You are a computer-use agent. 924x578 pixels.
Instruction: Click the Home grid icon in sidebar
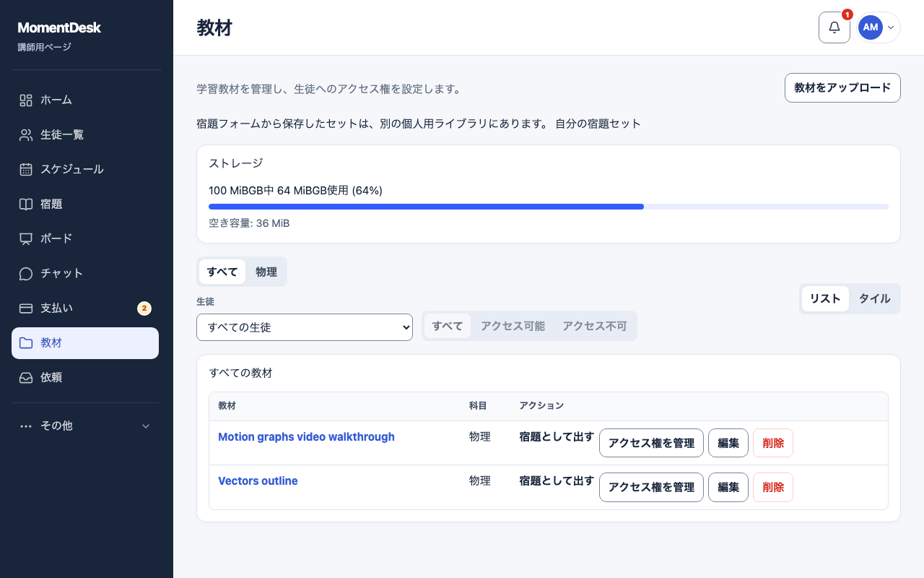[26, 100]
